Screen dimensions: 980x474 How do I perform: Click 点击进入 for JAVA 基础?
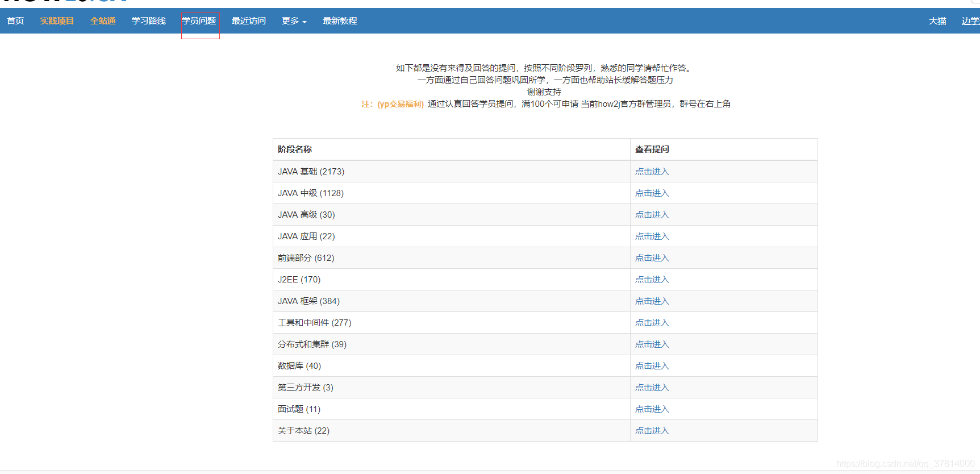[652, 172]
